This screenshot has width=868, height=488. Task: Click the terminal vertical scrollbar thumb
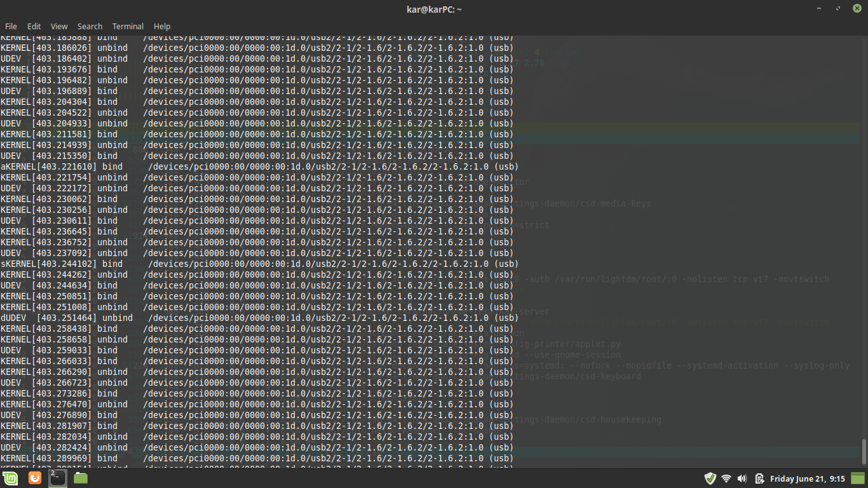[x=864, y=451]
